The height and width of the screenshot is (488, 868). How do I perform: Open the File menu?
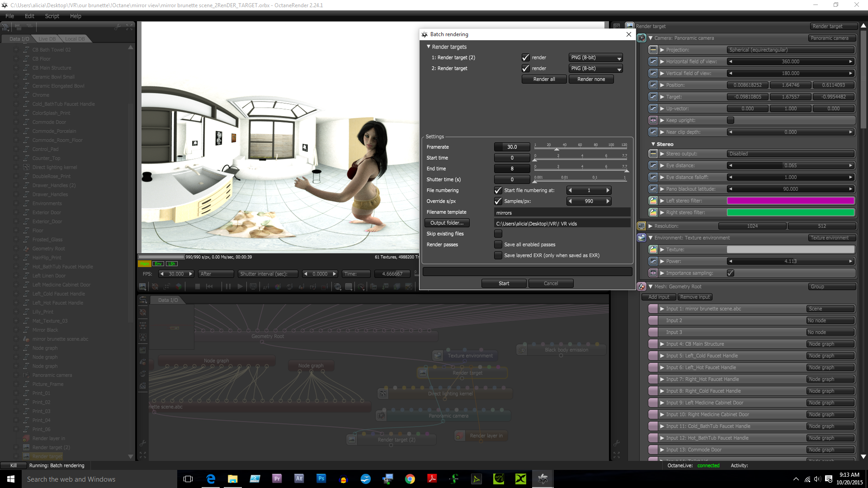point(9,16)
